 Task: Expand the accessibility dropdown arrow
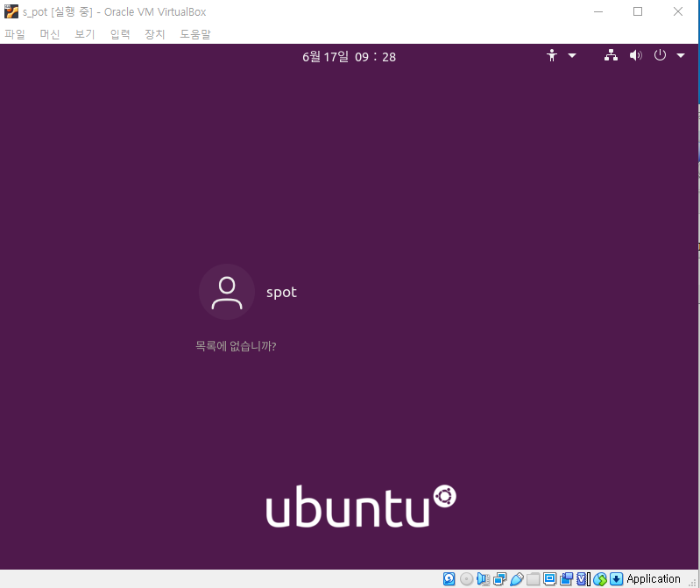pos(572,56)
